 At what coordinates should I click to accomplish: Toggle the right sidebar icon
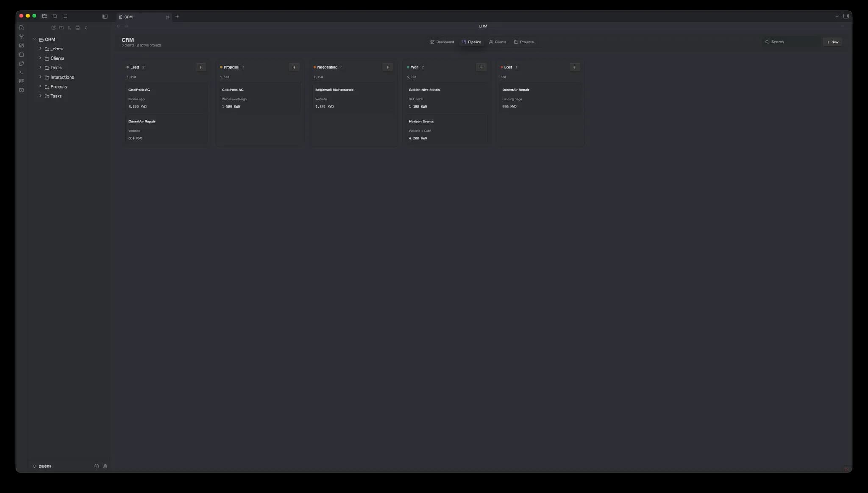coord(846,16)
